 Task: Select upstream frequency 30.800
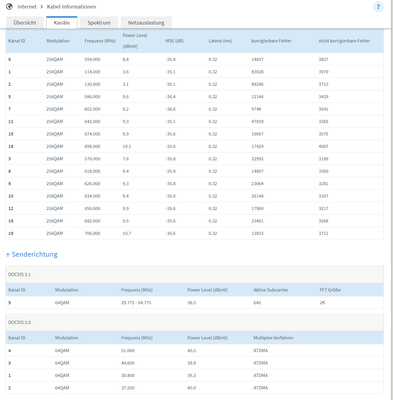(x=128, y=375)
